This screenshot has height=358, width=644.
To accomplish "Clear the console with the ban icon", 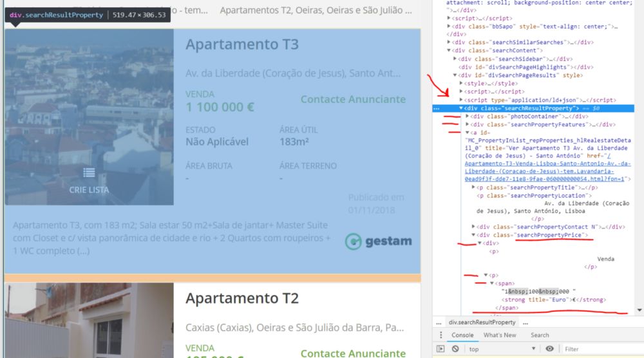I will tap(455, 349).
